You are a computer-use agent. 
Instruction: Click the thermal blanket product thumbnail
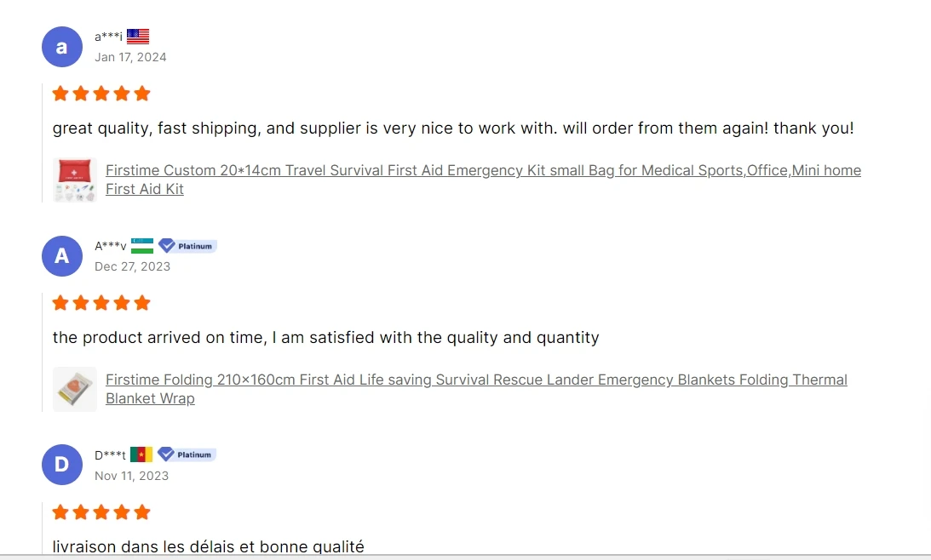pyautogui.click(x=75, y=389)
